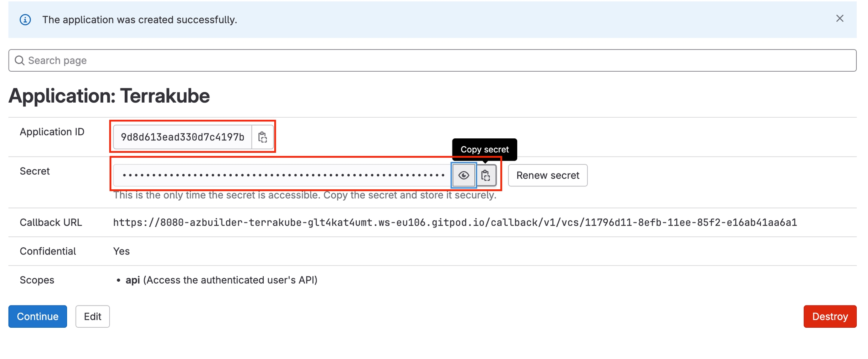The image size is (868, 359).
Task: Click the Copy secret tooltip
Action: click(484, 149)
